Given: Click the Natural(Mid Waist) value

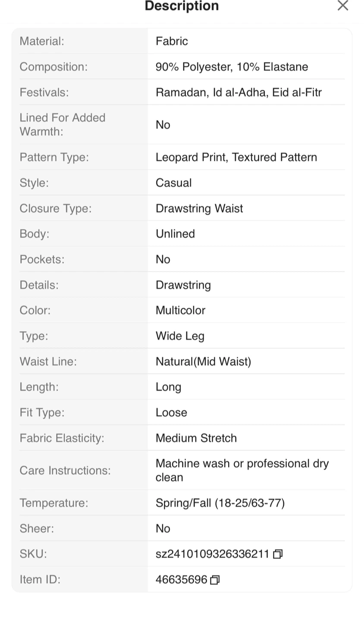Looking at the screenshot, I should coord(203,361).
